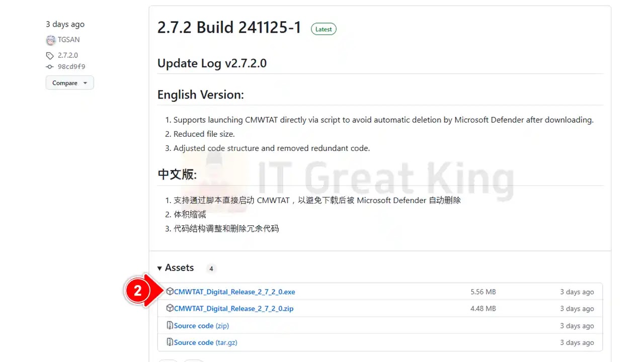This screenshot has height=362, width=644.
Task: Download Source code (zip)
Action: pyautogui.click(x=201, y=326)
